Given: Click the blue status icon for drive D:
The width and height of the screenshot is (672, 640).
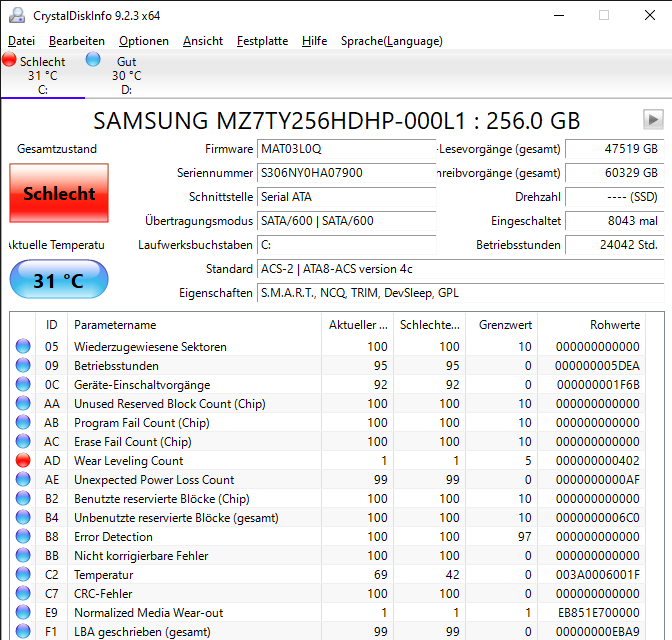Looking at the screenshot, I should [x=93, y=60].
